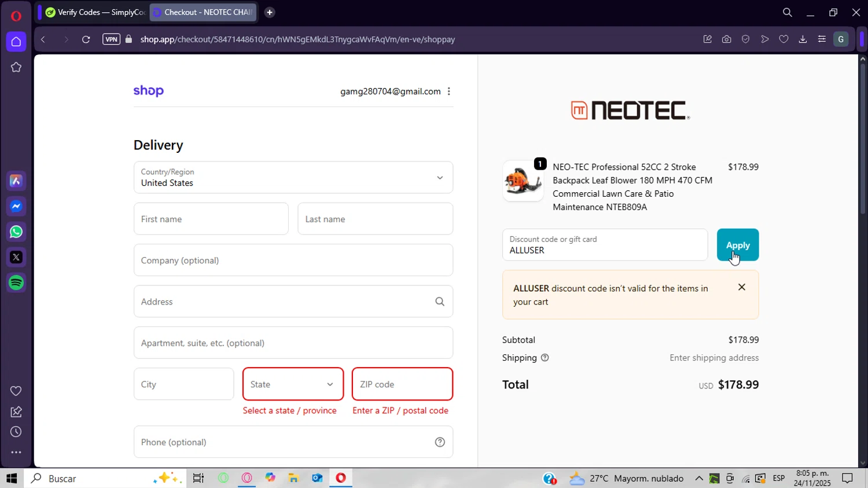Show shipping info question mark icon
Image resolution: width=868 pixels, height=488 pixels.
pyautogui.click(x=545, y=358)
